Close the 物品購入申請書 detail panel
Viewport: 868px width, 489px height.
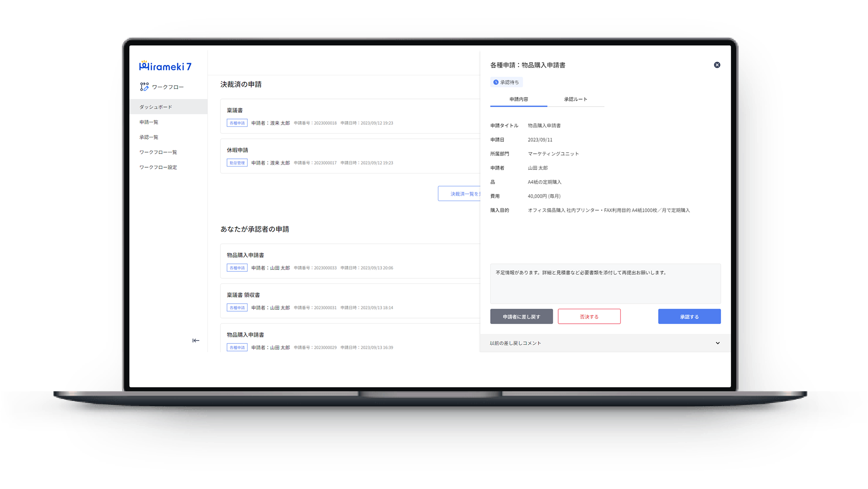717,65
